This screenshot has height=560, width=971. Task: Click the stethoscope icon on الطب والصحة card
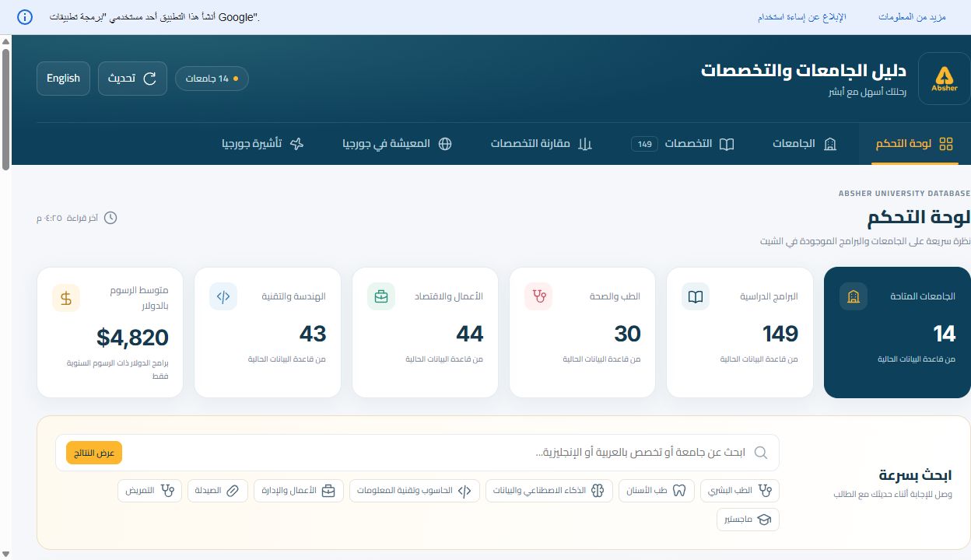(538, 296)
